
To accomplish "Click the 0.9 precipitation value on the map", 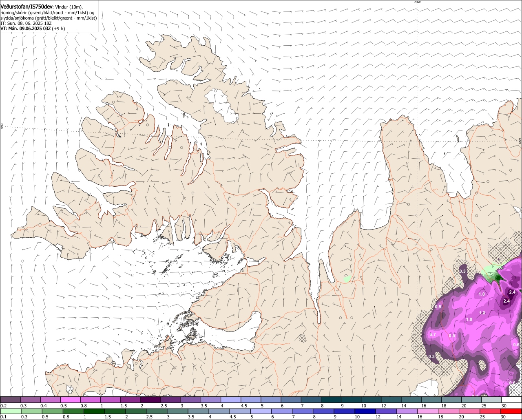I will 452,336.
